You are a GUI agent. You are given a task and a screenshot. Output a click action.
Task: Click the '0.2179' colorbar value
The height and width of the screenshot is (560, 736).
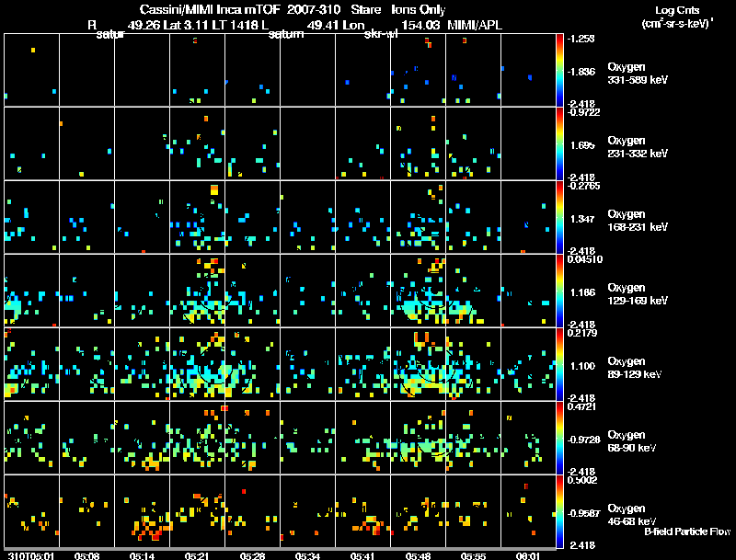582,333
